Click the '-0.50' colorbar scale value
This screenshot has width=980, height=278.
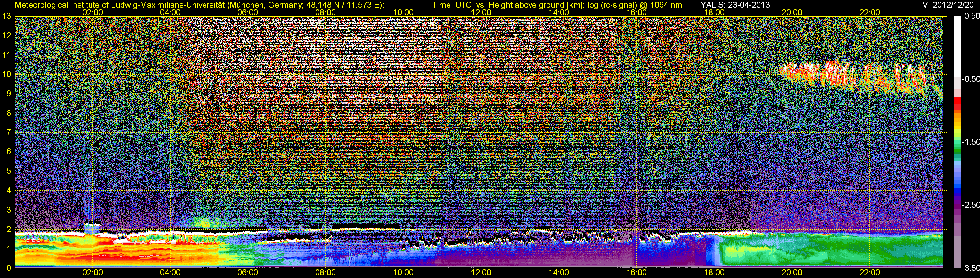[971, 79]
